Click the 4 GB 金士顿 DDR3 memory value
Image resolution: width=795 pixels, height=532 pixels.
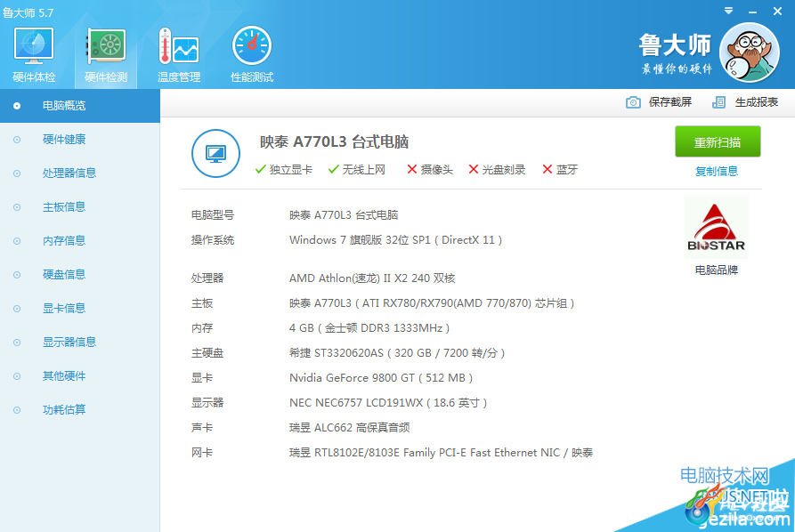369,328
